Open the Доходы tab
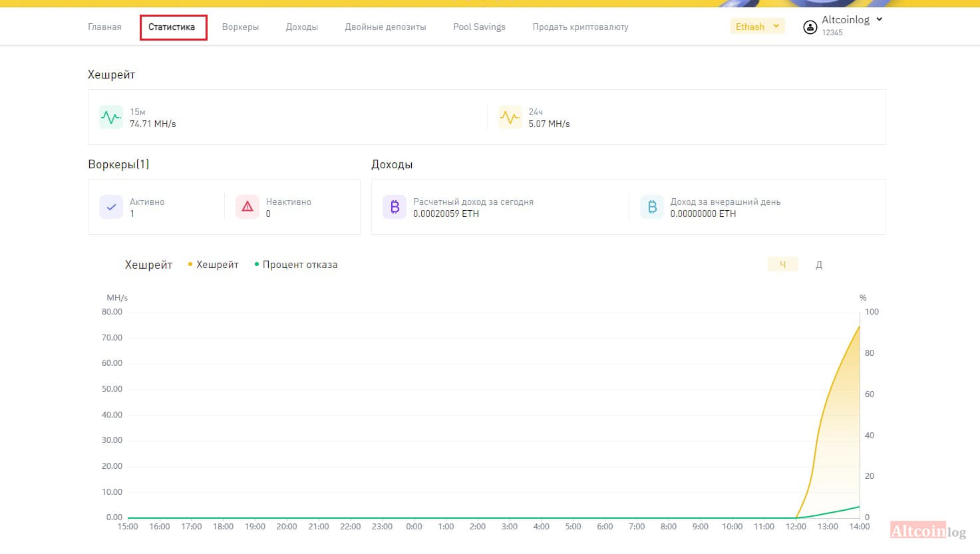 (x=302, y=27)
